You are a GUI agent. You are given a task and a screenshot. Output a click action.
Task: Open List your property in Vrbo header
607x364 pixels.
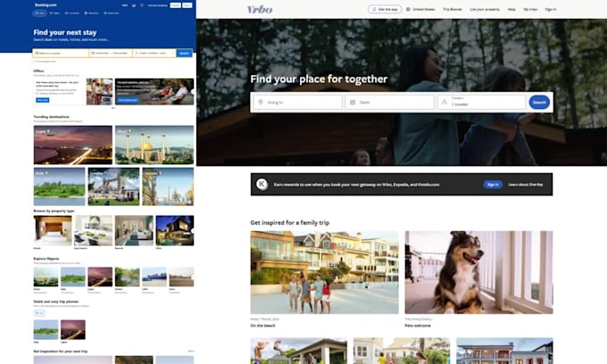pyautogui.click(x=485, y=9)
